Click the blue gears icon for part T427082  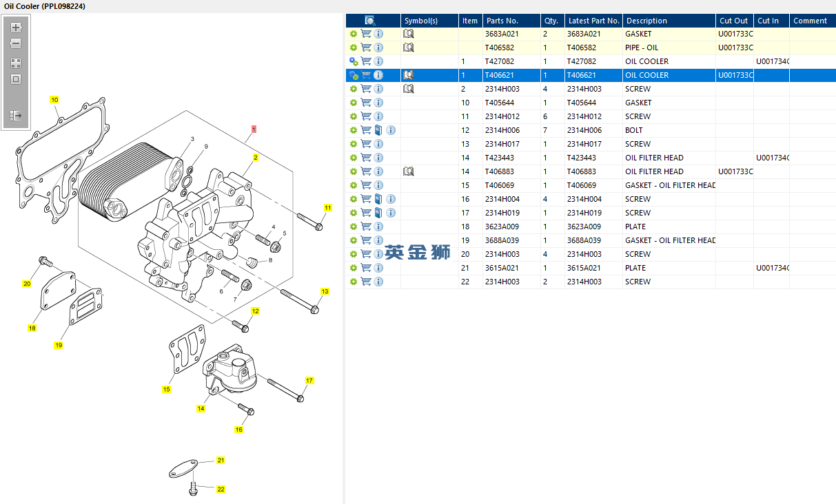pos(354,61)
